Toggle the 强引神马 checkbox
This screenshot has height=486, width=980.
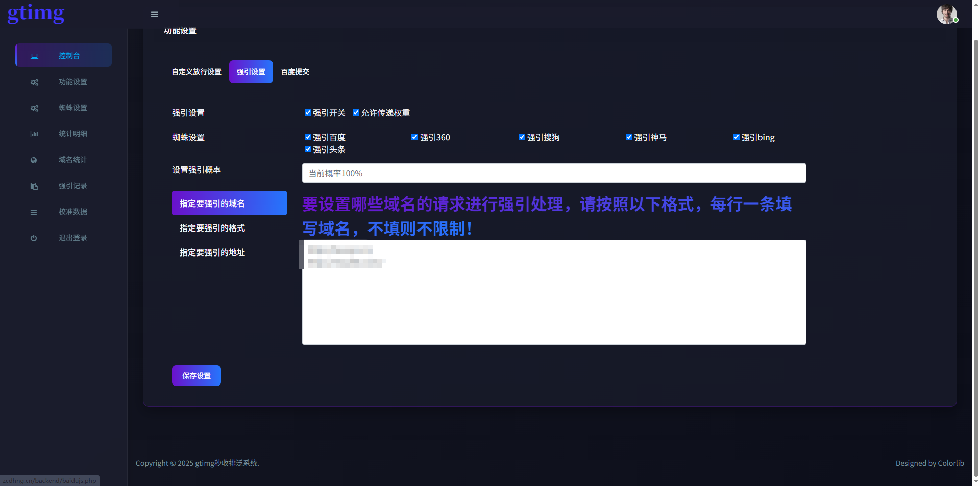[629, 137]
